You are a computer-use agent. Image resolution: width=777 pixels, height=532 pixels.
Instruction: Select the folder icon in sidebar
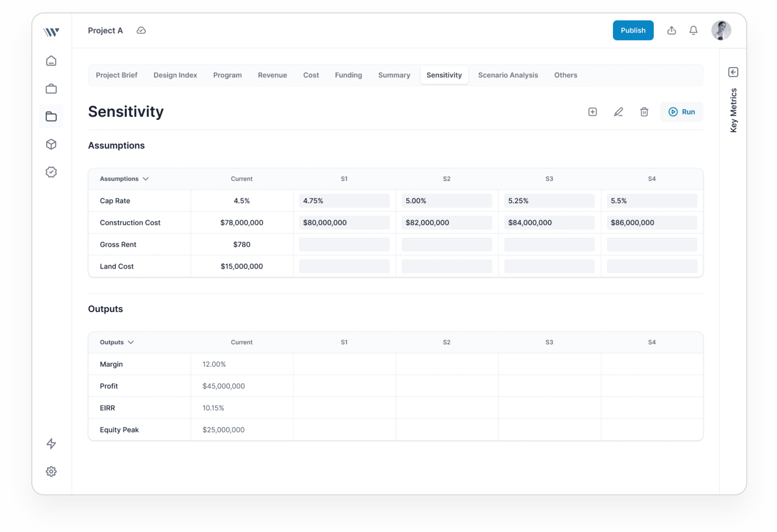point(51,117)
